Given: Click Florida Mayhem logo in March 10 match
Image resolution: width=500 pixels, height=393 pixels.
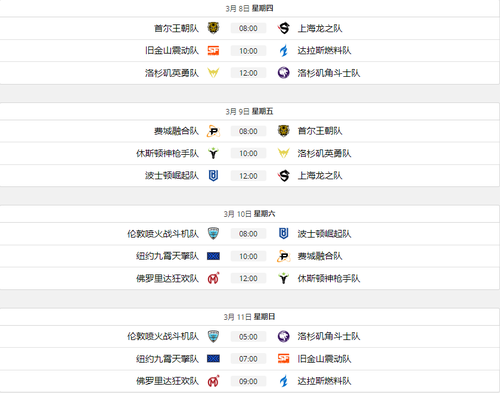Looking at the screenshot, I should click(x=213, y=278).
